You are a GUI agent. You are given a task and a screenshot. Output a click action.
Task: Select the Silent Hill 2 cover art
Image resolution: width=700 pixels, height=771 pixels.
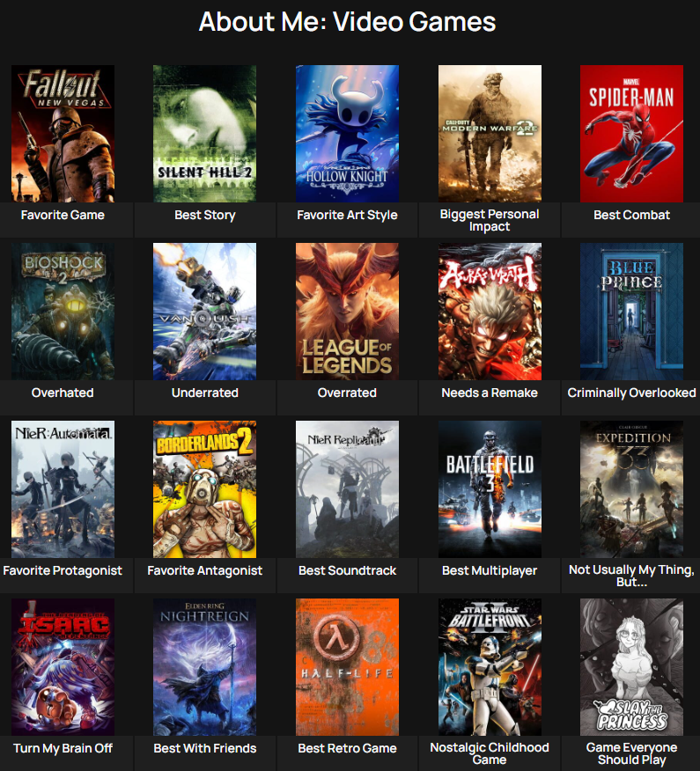[x=204, y=134]
